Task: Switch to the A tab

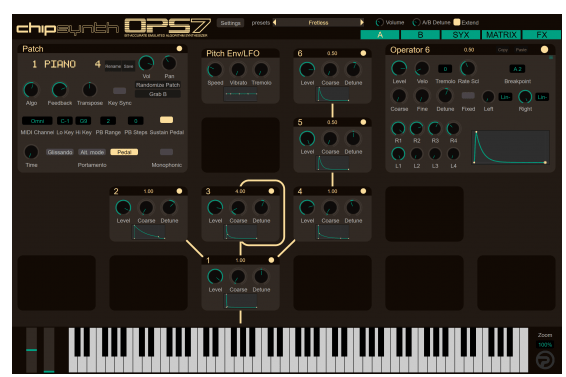Action: point(380,35)
